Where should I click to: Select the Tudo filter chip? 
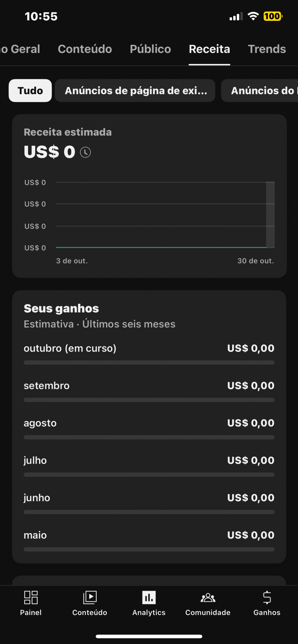coord(30,91)
